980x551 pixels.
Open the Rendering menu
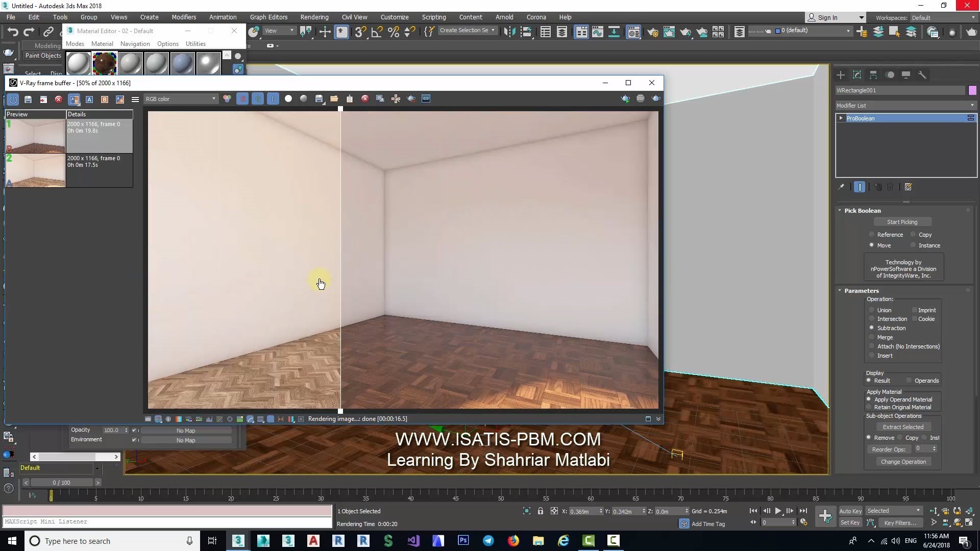pos(314,17)
